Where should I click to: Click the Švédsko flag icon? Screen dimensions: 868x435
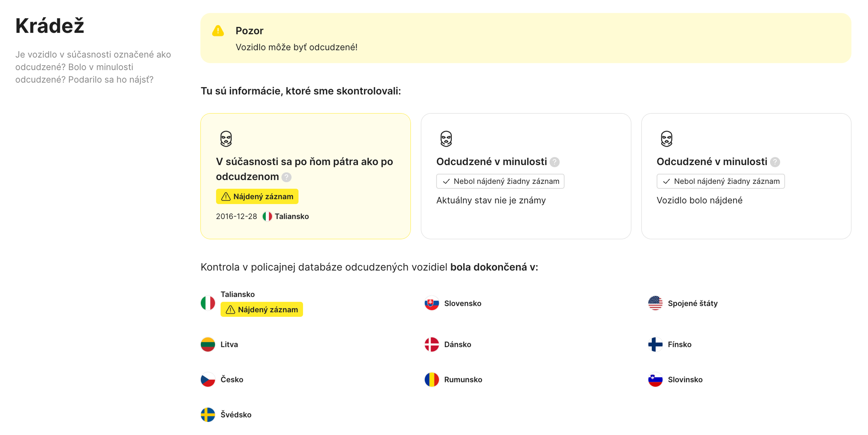coord(208,414)
